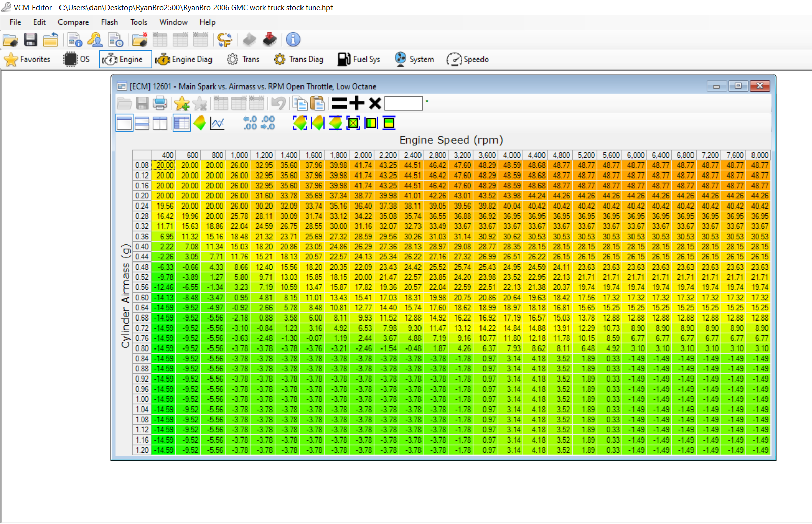Switch to the Engine section
The image size is (812, 524).
(125, 60)
